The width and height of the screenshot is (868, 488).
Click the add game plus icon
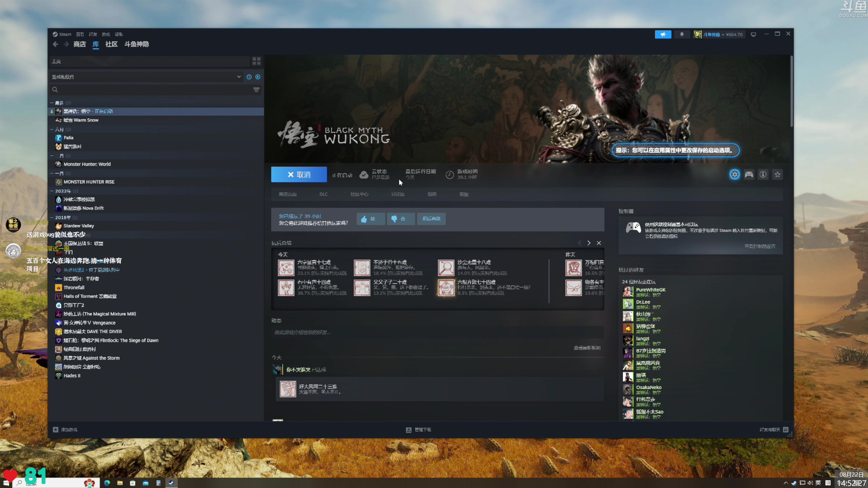click(x=56, y=430)
